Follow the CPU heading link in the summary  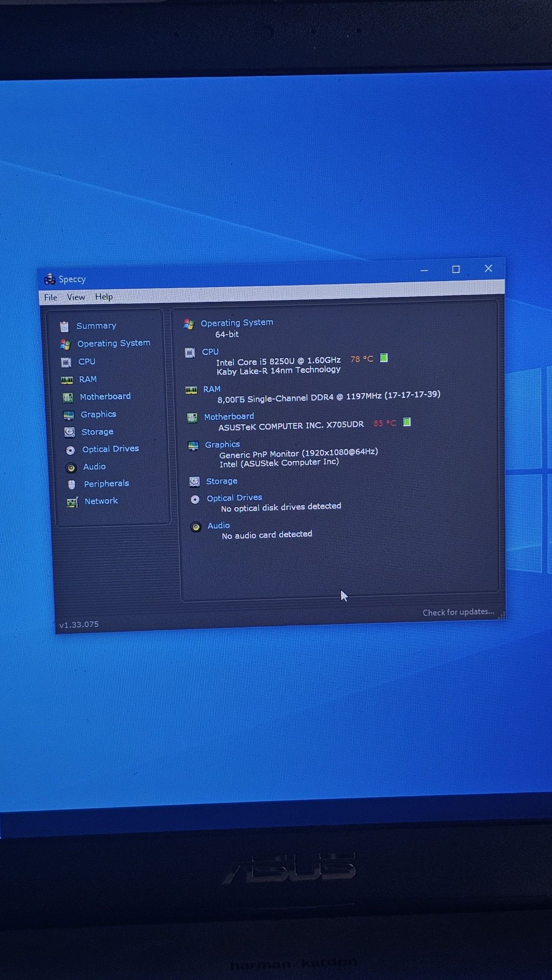(x=210, y=352)
